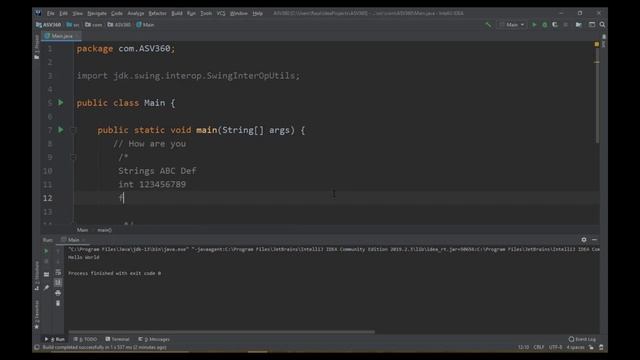Click Main class breadcrumb in navigation bar
The width and height of the screenshot is (640, 360).
(x=145, y=25)
